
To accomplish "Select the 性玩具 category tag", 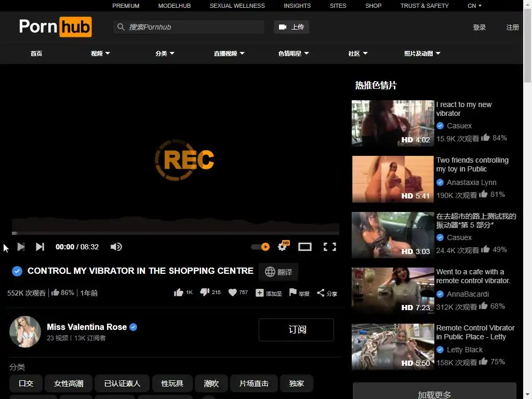I will pyautogui.click(x=172, y=383).
